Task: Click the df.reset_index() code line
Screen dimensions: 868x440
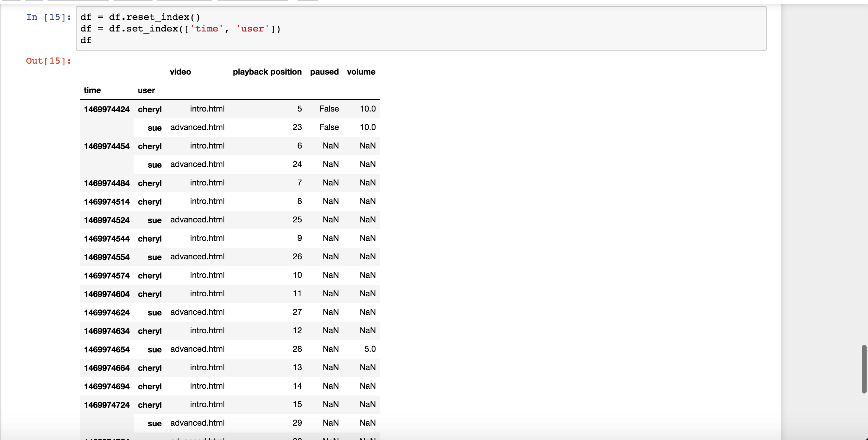Action: coord(140,17)
